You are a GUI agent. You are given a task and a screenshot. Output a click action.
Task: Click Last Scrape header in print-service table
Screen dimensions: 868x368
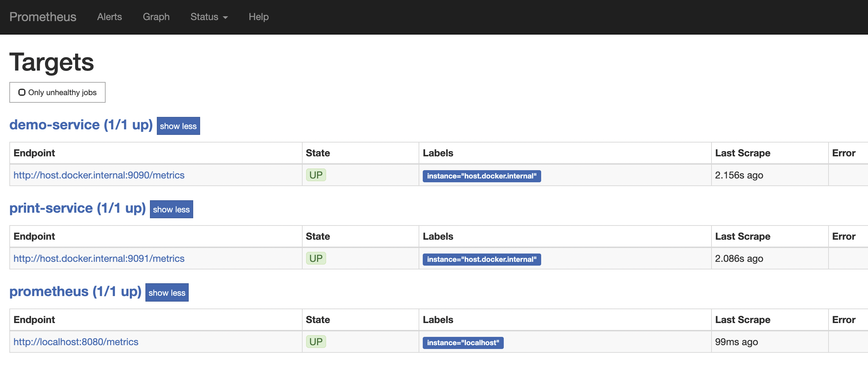coord(743,236)
